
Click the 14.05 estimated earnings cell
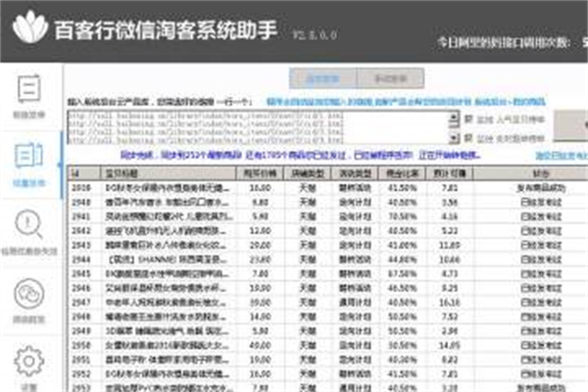(x=450, y=346)
